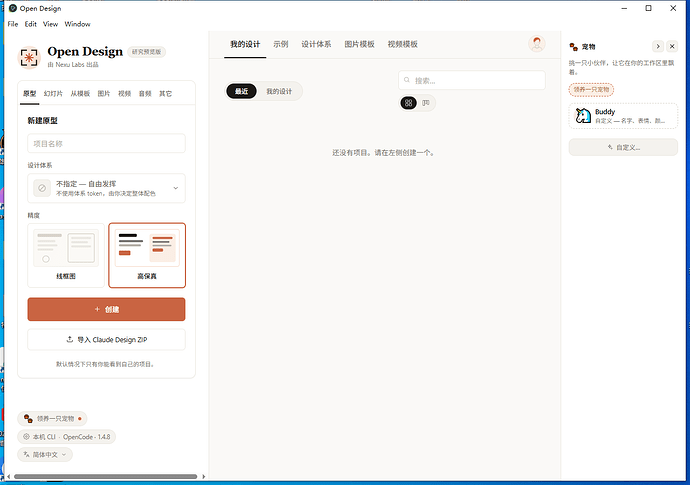
Task: Click the Open Design title bar app icon
Action: pyautogui.click(x=13, y=8)
